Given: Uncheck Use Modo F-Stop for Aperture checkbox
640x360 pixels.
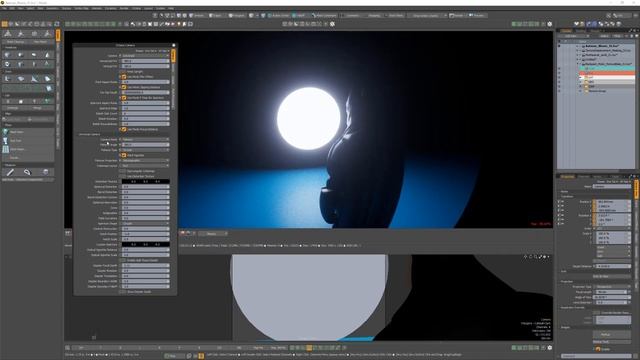Looking at the screenshot, I should pyautogui.click(x=124, y=98).
